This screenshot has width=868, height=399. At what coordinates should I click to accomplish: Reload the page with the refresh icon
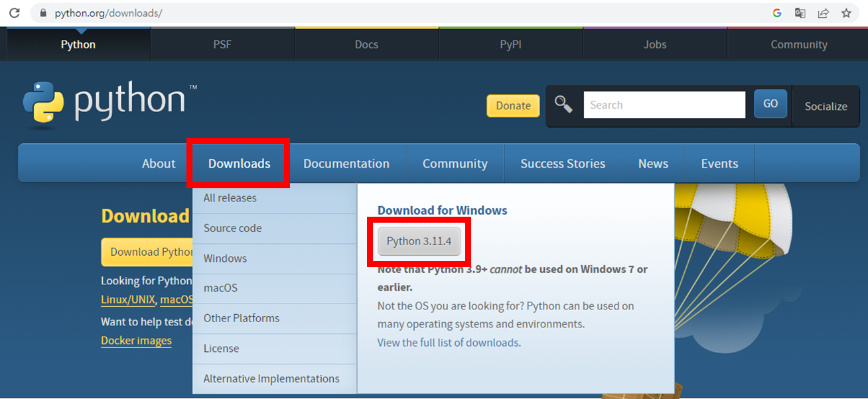[14, 13]
